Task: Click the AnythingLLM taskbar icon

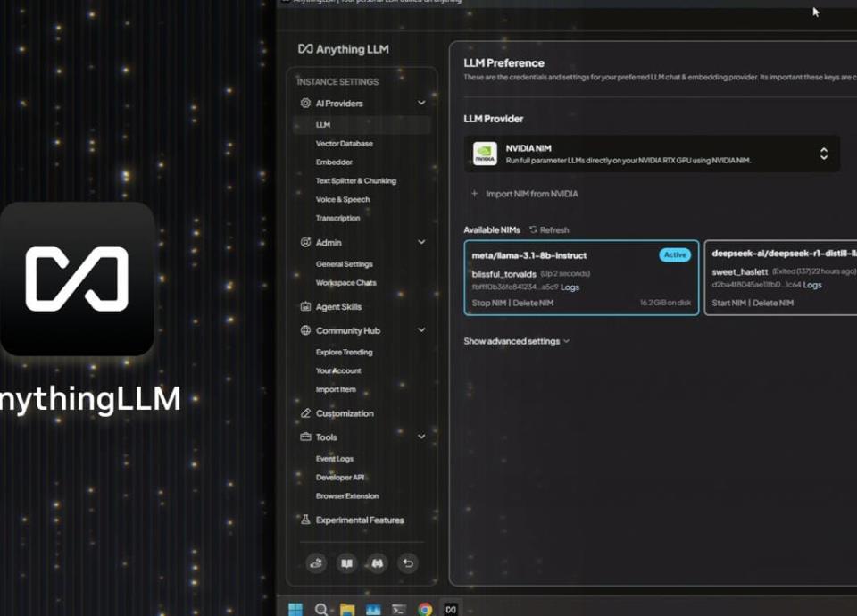Action: point(451,609)
